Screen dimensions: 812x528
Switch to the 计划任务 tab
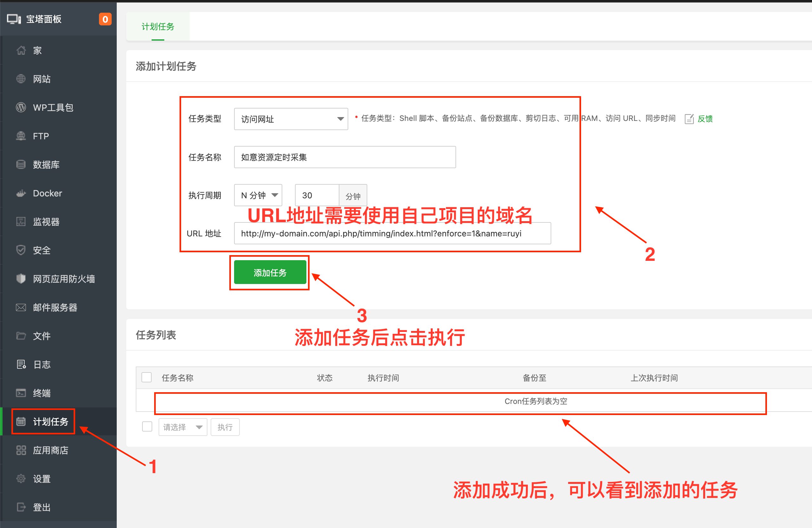[158, 27]
